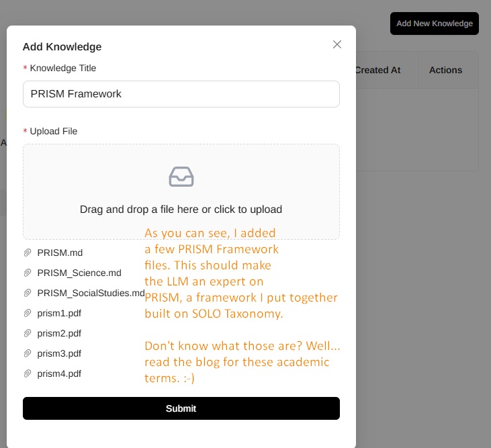Click paperclip icon beside prism3.pdf
This screenshot has height=448, width=491.
click(28, 353)
